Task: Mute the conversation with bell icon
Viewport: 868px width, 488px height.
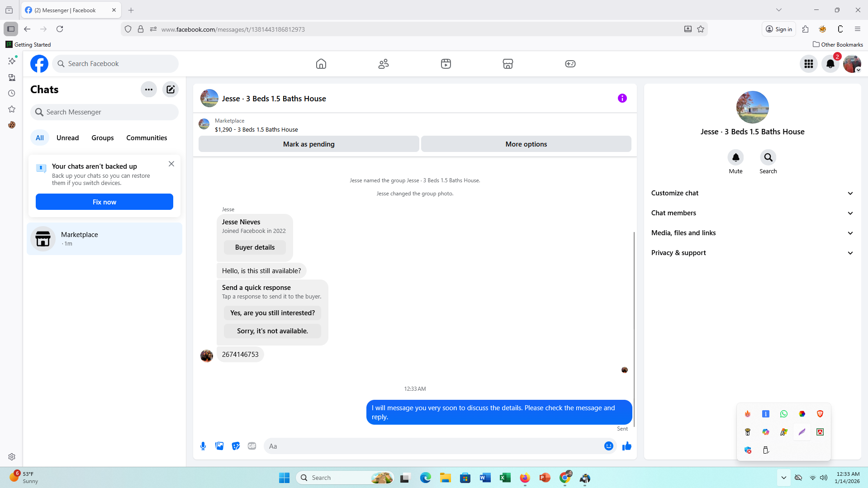Action: [x=735, y=157]
